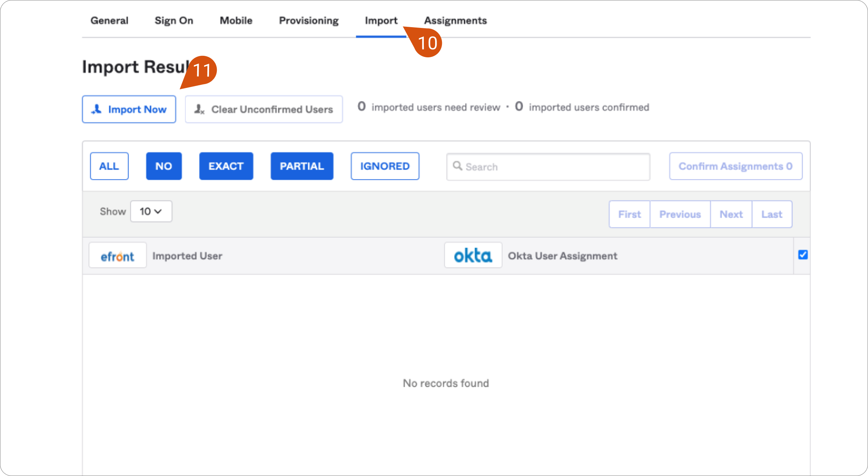Screen dimensions: 868x476
Task: Go to the Provisioning tab
Action: point(309,20)
